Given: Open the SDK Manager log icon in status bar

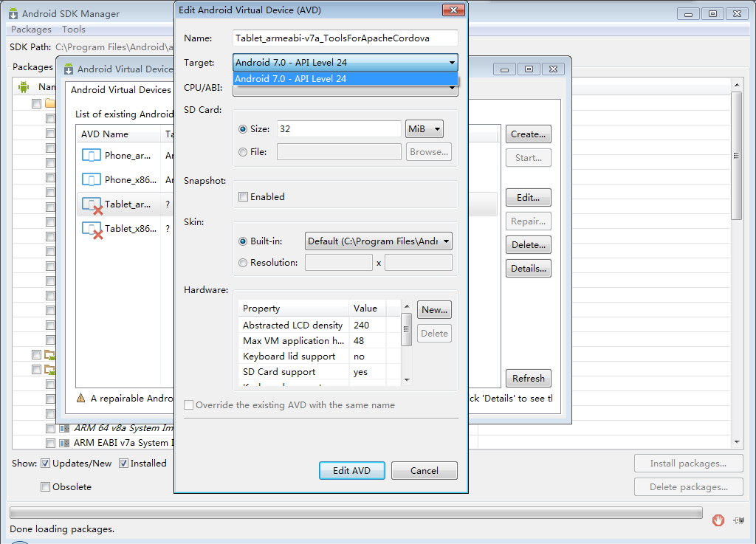Looking at the screenshot, I should [x=738, y=520].
